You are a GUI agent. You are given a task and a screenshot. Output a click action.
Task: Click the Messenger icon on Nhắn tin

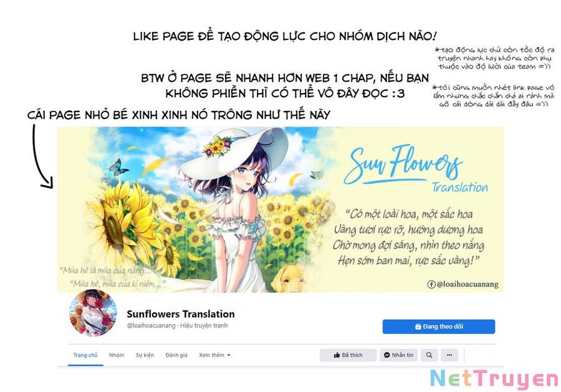pyautogui.click(x=386, y=355)
